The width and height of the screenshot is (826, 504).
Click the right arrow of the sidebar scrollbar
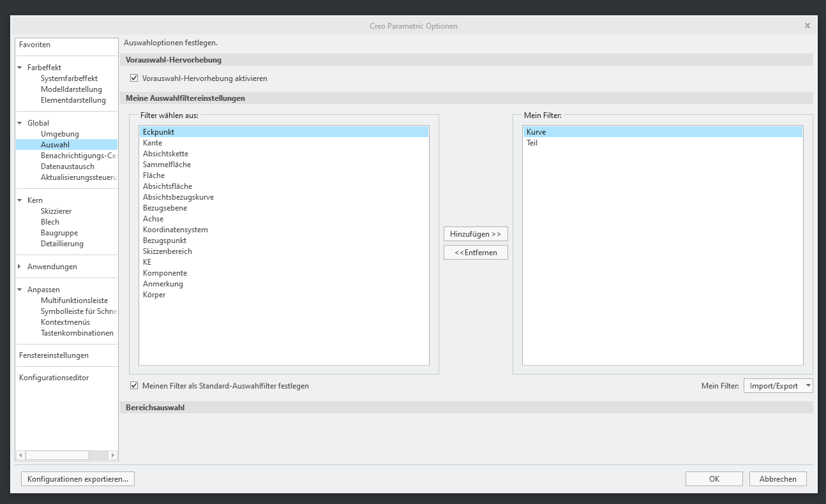click(113, 455)
